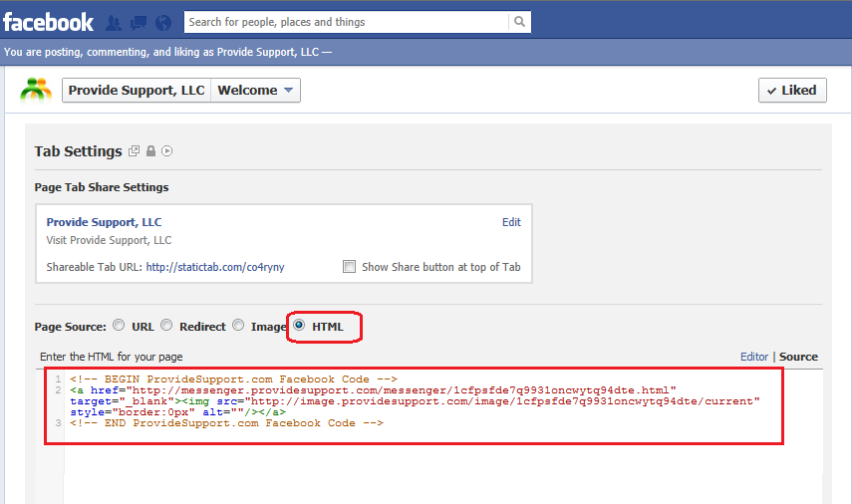Image resolution: width=852 pixels, height=504 pixels.
Task: Click the END ProvideSupport.com comment line
Action: pos(226,423)
